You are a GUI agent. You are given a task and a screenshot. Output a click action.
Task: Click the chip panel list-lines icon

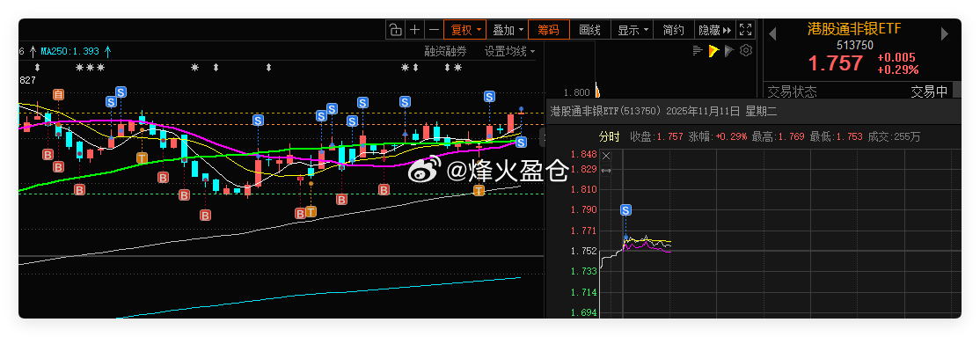click(x=698, y=51)
